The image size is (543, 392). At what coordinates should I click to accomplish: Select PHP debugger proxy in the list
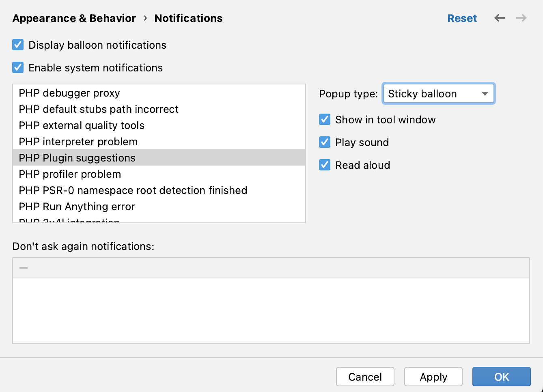69,93
